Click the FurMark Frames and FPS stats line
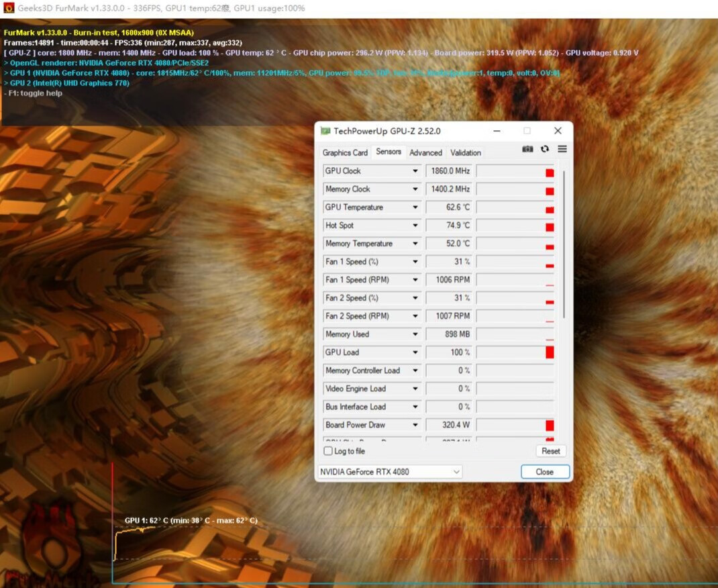The image size is (718, 588). (123, 42)
